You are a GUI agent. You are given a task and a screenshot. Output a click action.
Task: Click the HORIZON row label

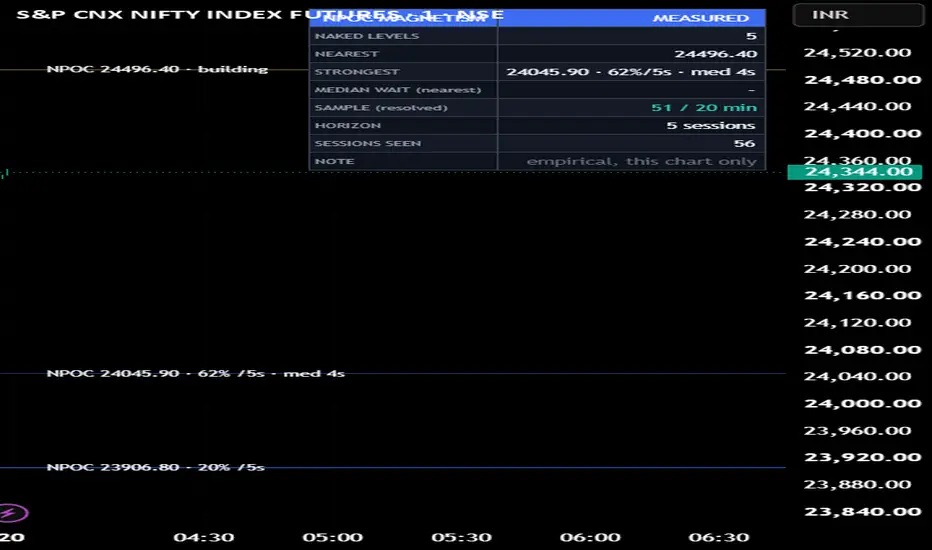click(x=348, y=125)
